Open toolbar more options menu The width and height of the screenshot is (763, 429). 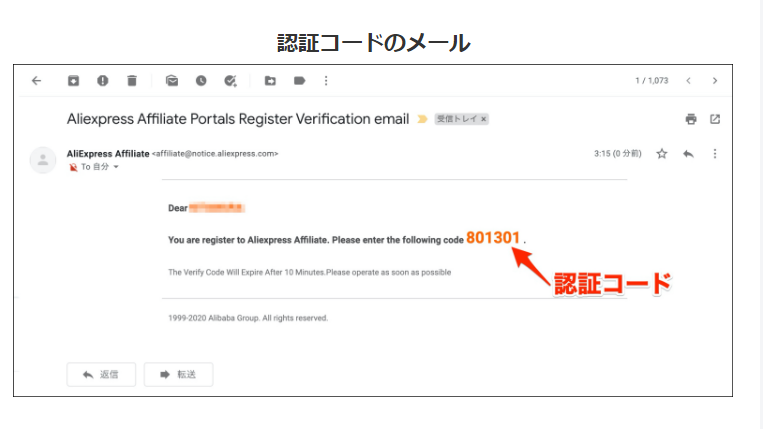(326, 81)
